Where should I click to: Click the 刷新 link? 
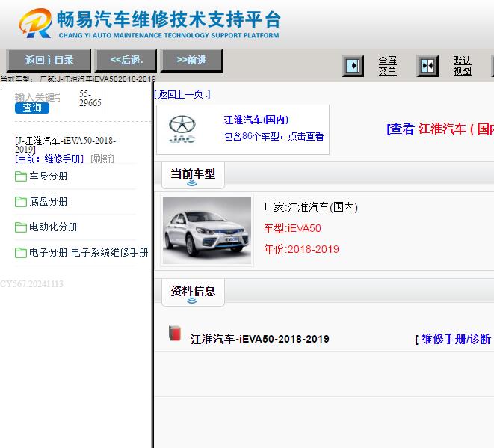102,159
